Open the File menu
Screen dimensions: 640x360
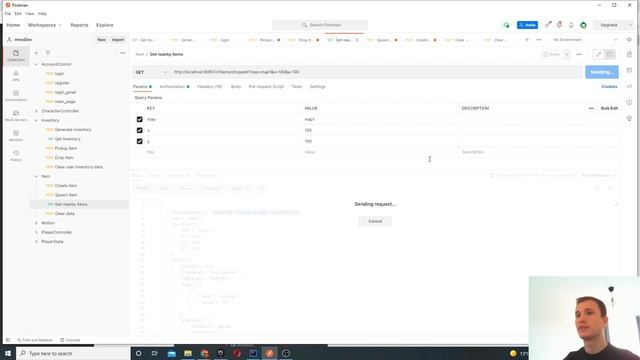click(x=8, y=13)
